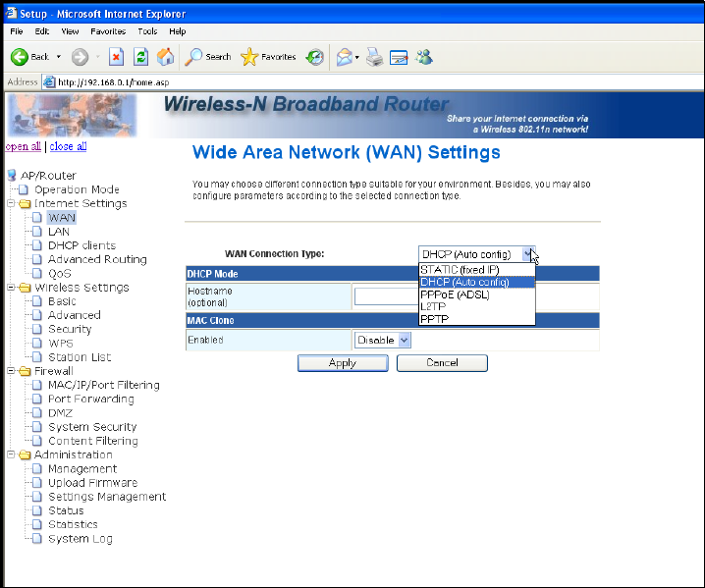
Task: Stop page loading with red X icon
Action: (x=116, y=57)
